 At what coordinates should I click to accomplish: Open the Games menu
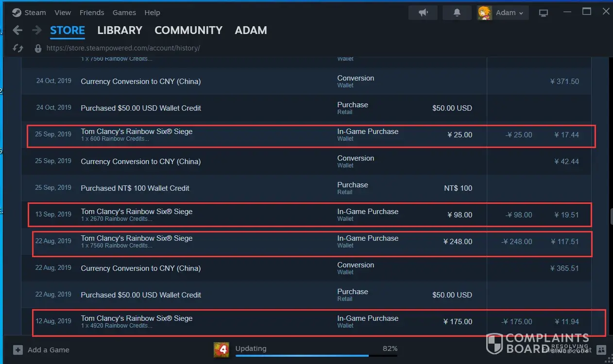tap(124, 13)
